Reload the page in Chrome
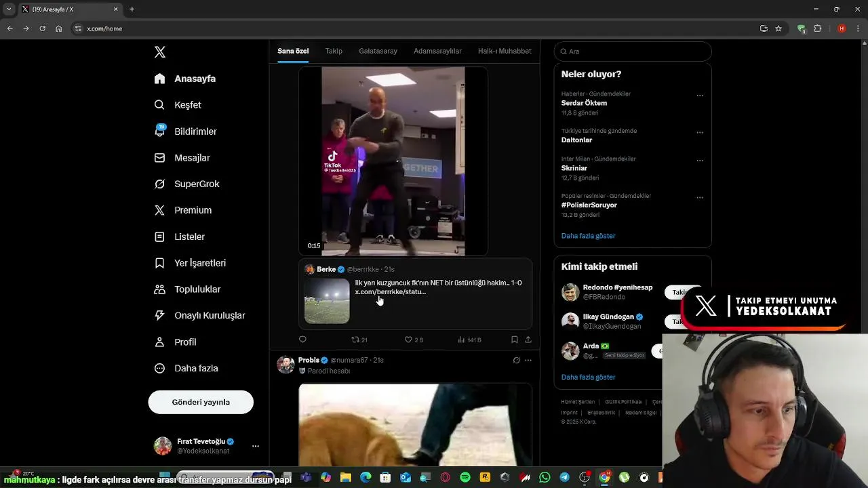 point(42,28)
